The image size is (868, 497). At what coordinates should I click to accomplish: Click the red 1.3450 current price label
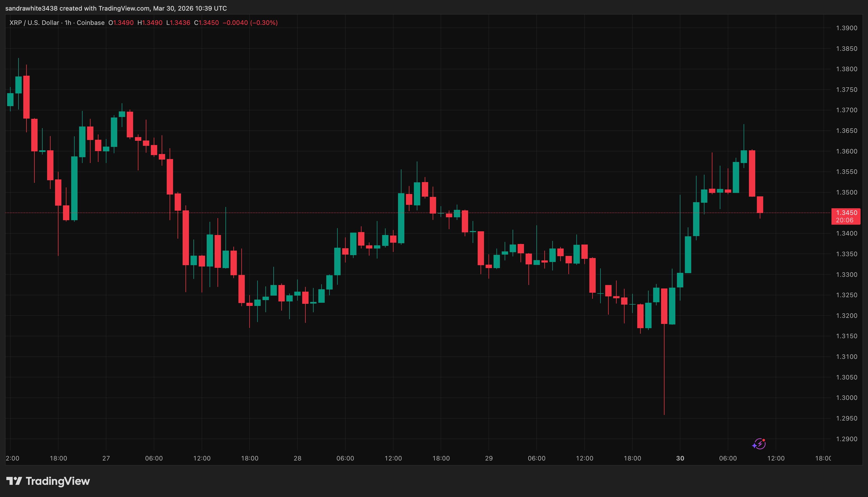point(846,213)
